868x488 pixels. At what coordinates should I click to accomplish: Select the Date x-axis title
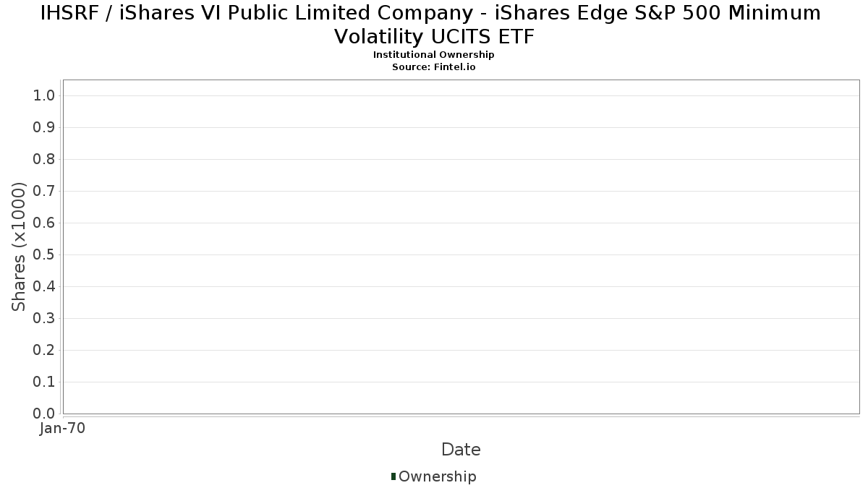tap(461, 450)
